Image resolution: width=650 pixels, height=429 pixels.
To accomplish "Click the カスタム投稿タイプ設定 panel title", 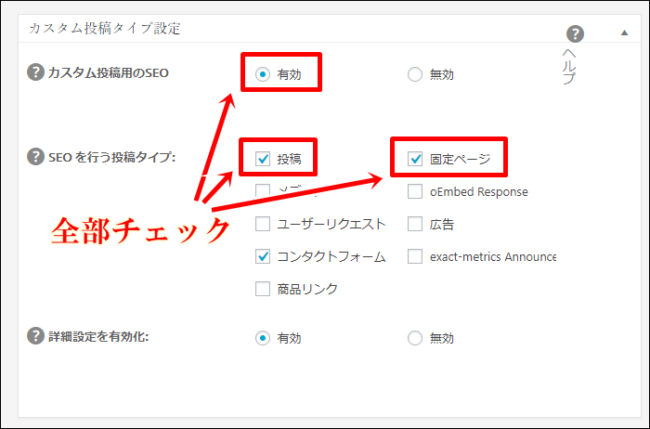I will [104, 29].
